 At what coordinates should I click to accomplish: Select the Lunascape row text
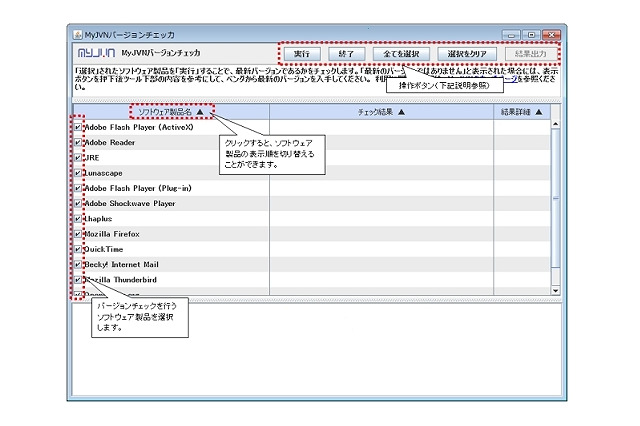[x=103, y=173]
